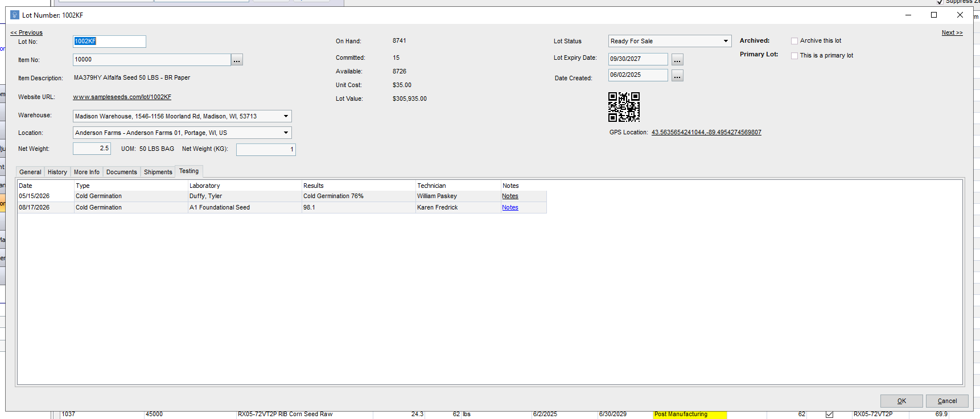Click the Laboratory column header
The height and width of the screenshot is (419, 980).
[245, 186]
